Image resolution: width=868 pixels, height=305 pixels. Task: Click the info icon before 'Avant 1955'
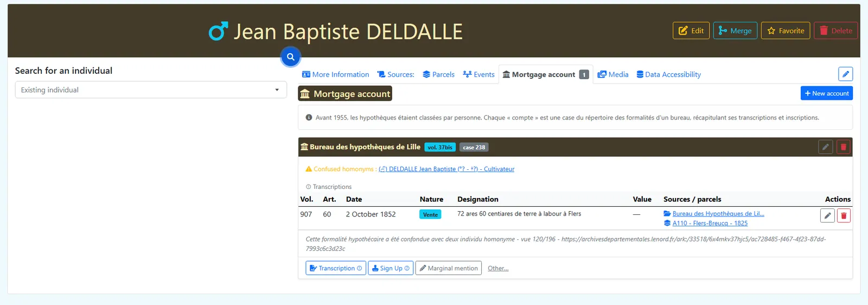[309, 117]
